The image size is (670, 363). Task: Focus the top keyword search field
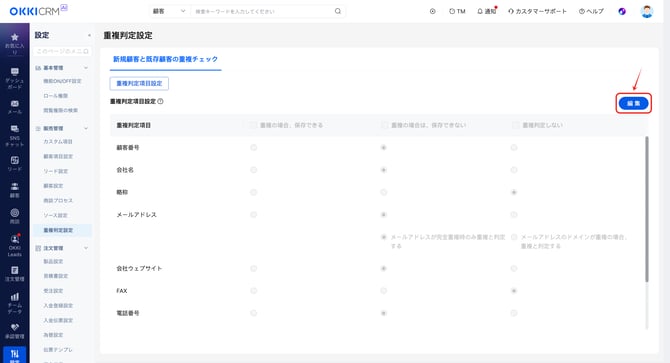tap(263, 12)
